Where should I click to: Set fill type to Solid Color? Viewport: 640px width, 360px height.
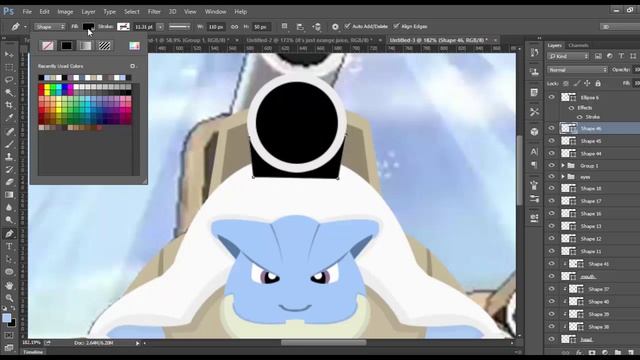[x=67, y=45]
